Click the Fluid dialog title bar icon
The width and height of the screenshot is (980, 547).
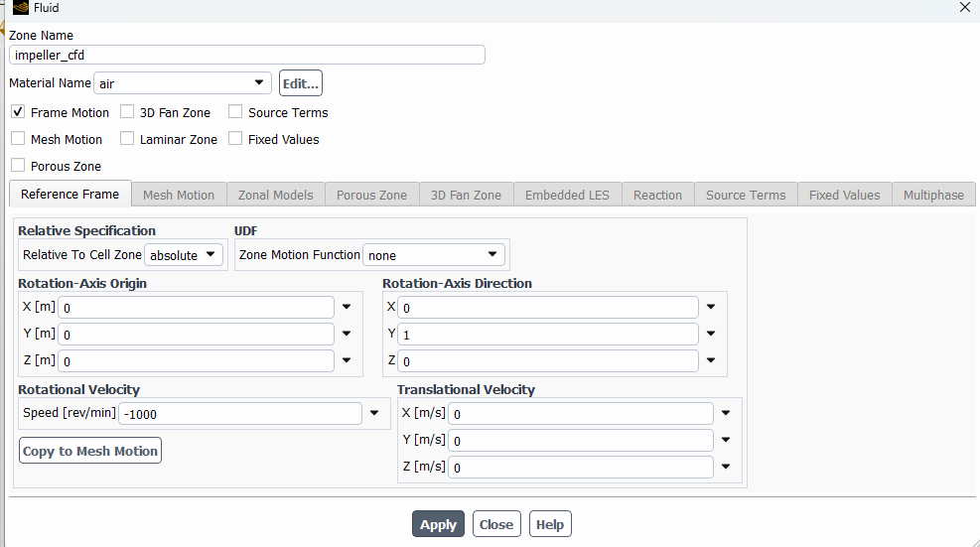pyautogui.click(x=20, y=8)
